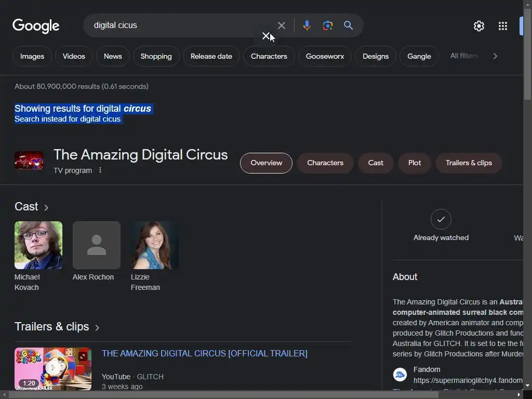This screenshot has height=399, width=532.
Task: Open Michael Kovach's photo
Action: (x=38, y=245)
